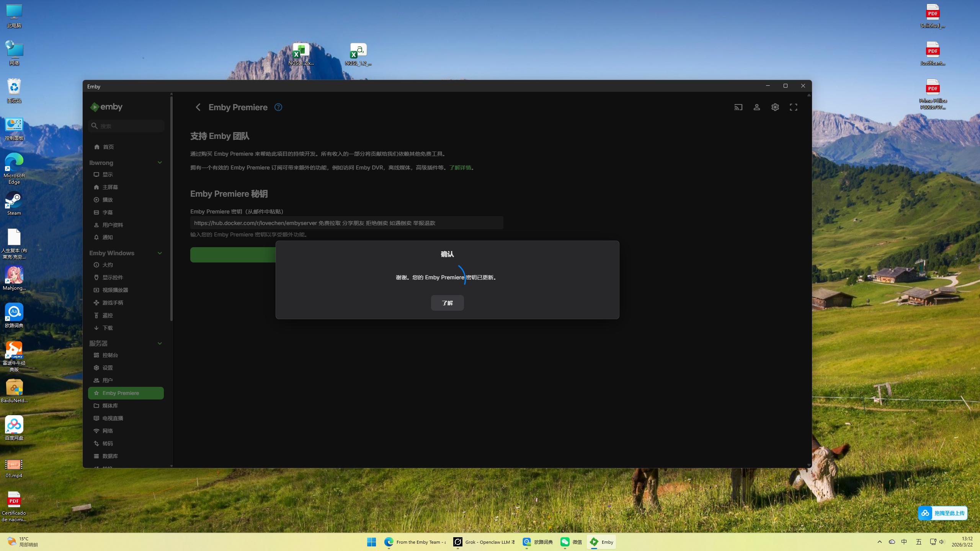Go back with the arrow icon

coord(198,107)
